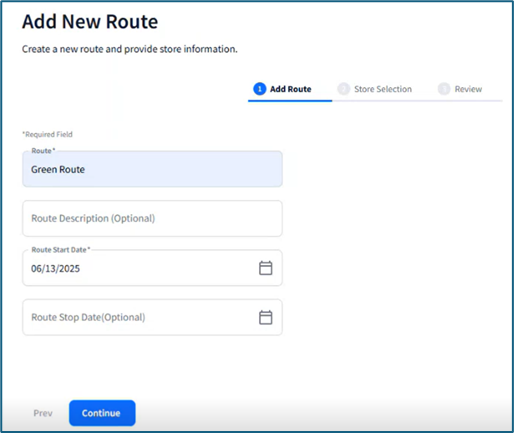Click the *Required Field note
The width and height of the screenshot is (514, 433).
click(47, 134)
